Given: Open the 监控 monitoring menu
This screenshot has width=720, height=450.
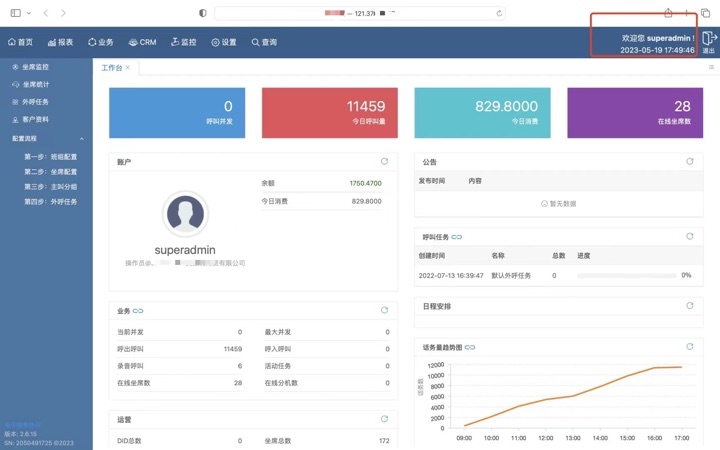Looking at the screenshot, I should (x=184, y=42).
